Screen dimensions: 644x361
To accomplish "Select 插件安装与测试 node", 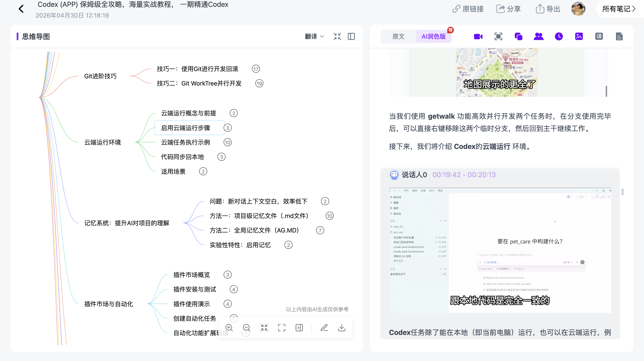I will (195, 290).
